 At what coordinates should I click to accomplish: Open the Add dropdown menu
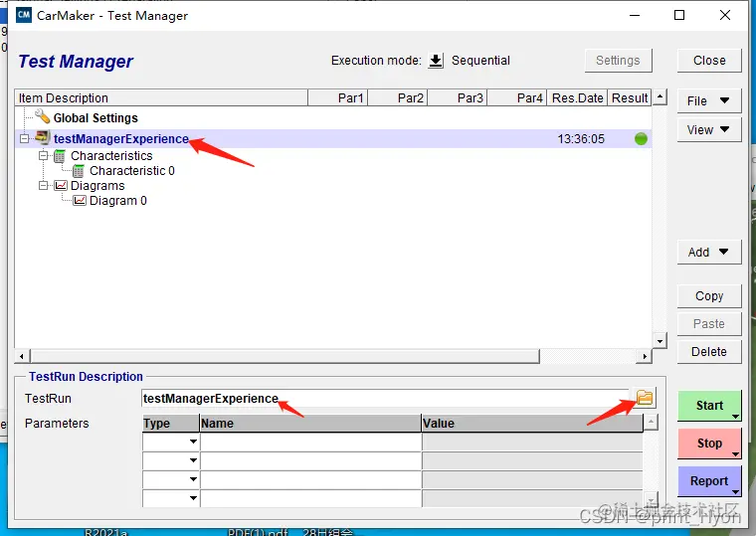(708, 253)
